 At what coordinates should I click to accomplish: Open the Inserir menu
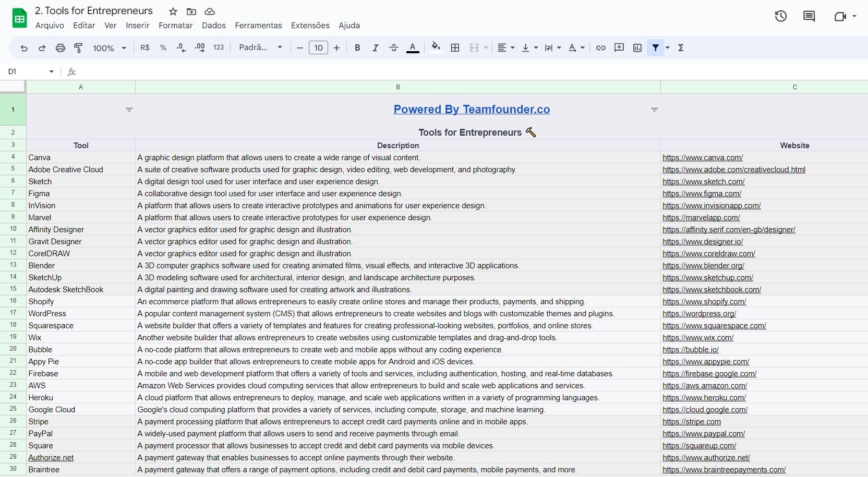tap(138, 26)
